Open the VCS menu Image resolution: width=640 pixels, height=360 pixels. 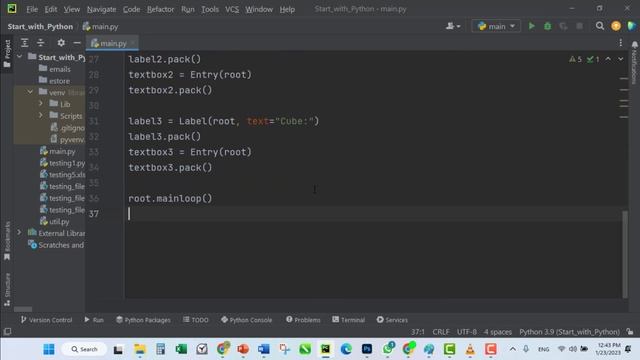tap(232, 9)
